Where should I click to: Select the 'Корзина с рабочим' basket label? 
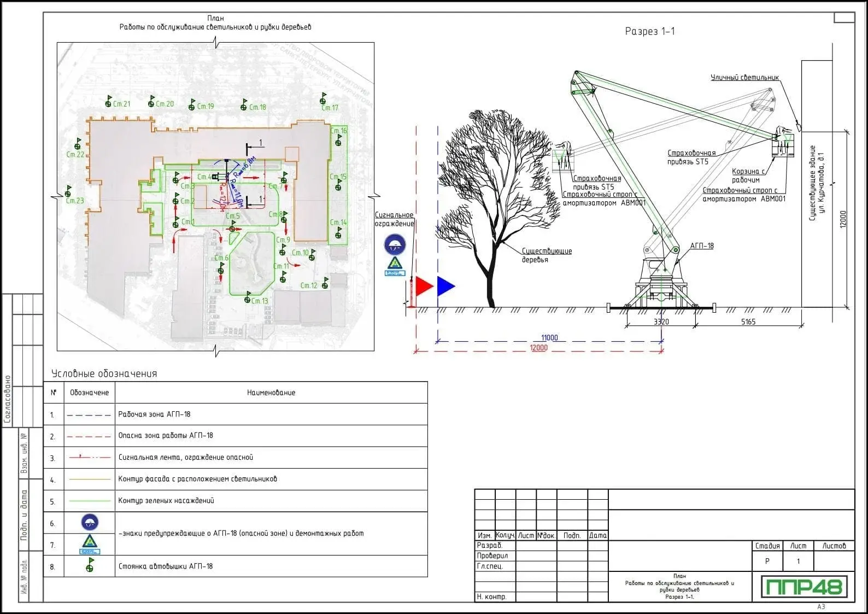pyautogui.click(x=748, y=176)
